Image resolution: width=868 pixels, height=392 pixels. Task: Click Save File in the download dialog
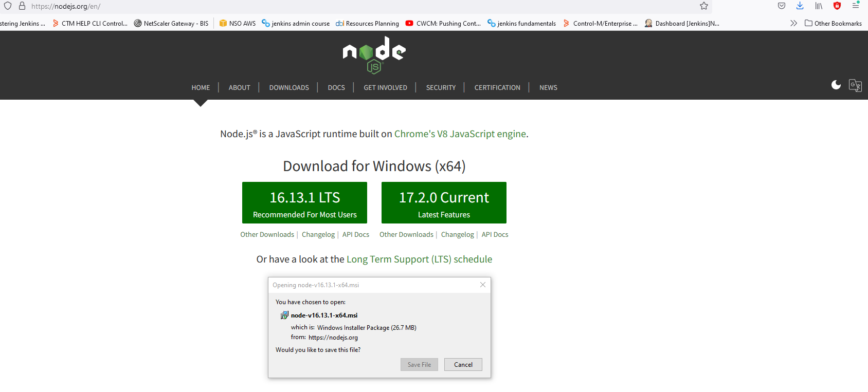click(420, 364)
